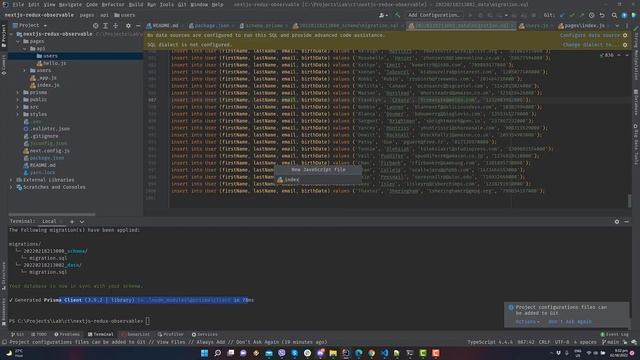Open the Event Log

coord(614,334)
